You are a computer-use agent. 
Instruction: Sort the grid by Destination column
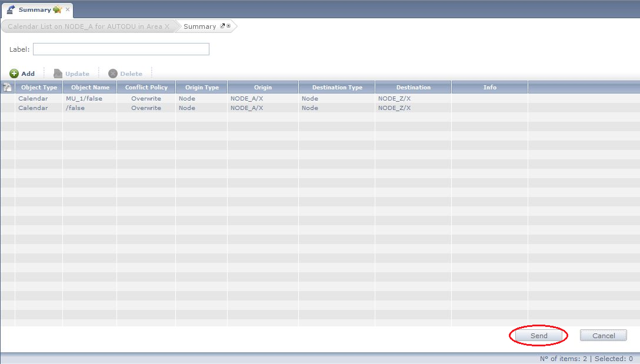(x=412, y=86)
